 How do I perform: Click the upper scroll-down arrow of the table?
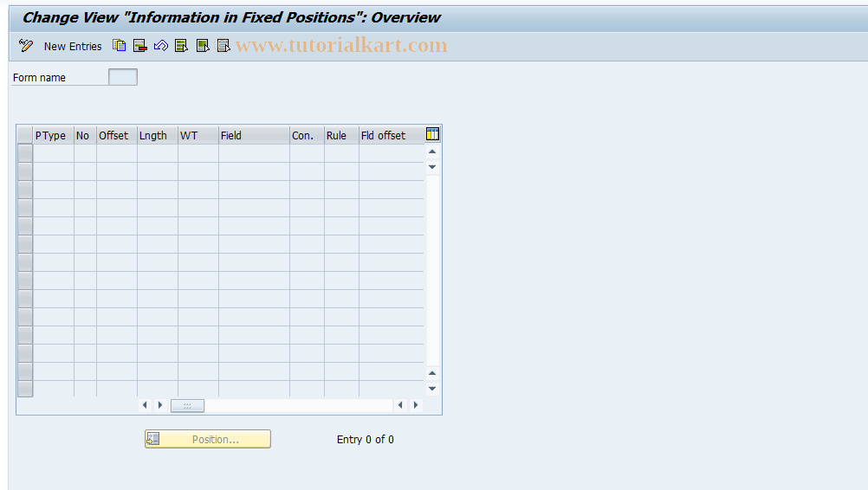(x=432, y=167)
